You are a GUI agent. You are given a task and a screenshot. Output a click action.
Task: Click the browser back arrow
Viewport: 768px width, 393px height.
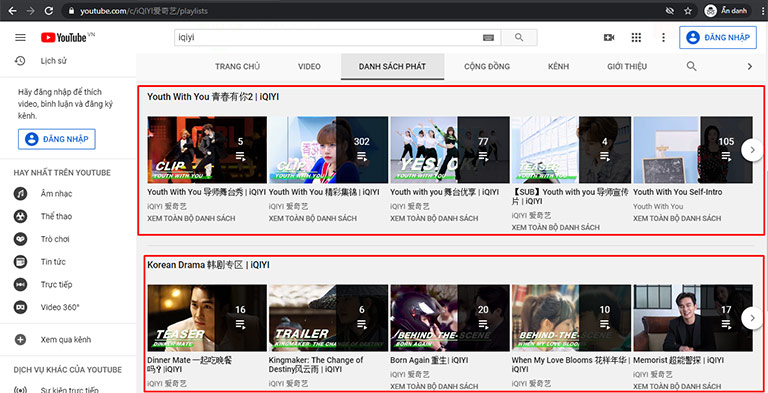point(13,10)
